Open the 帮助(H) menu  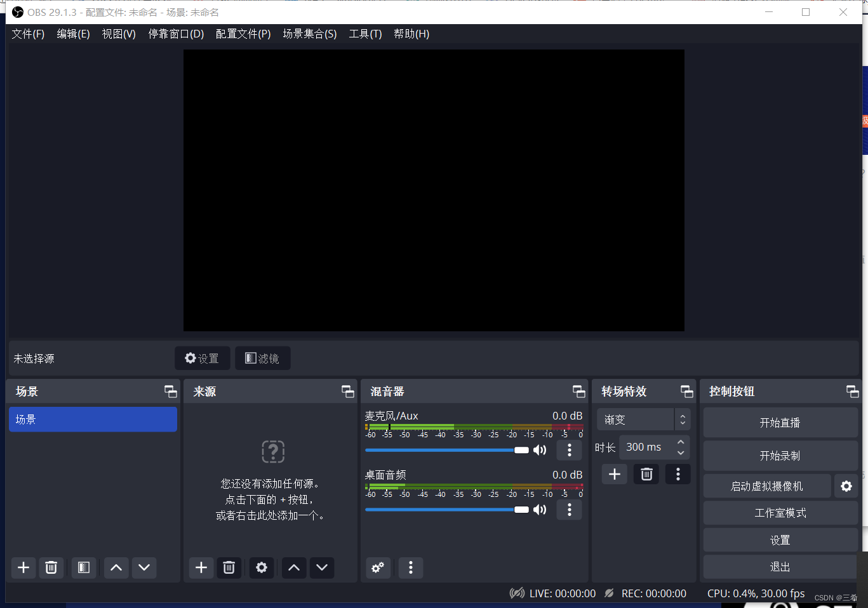pyautogui.click(x=411, y=34)
